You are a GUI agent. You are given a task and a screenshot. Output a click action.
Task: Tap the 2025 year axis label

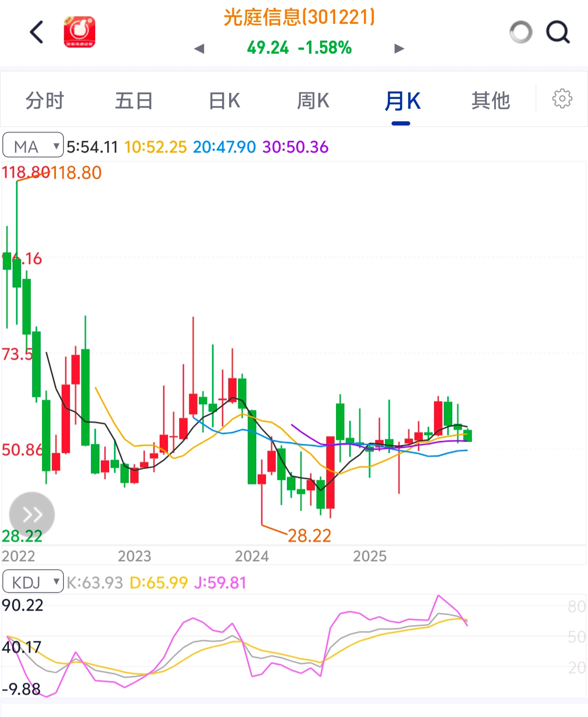pyautogui.click(x=370, y=556)
